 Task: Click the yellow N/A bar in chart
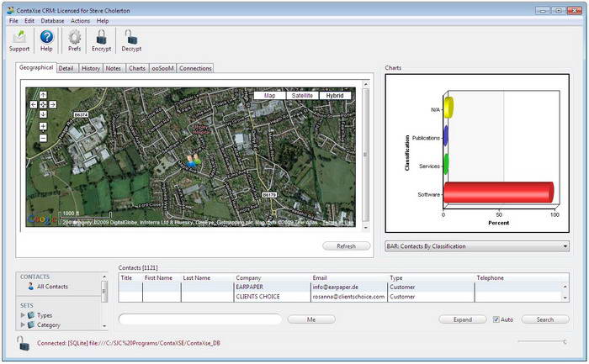(448, 108)
